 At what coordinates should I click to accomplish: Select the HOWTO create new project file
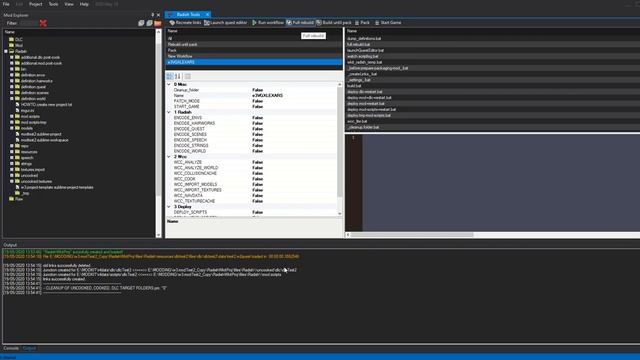click(46, 104)
